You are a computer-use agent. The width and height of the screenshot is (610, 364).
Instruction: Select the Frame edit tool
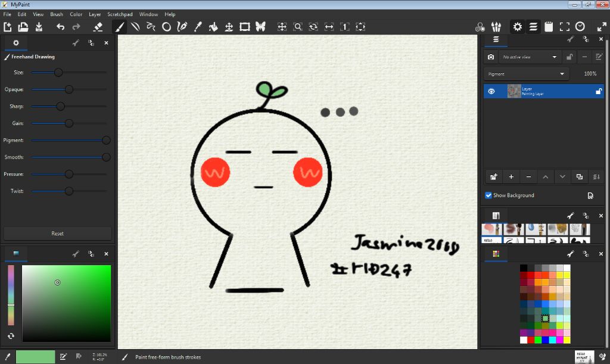click(245, 27)
